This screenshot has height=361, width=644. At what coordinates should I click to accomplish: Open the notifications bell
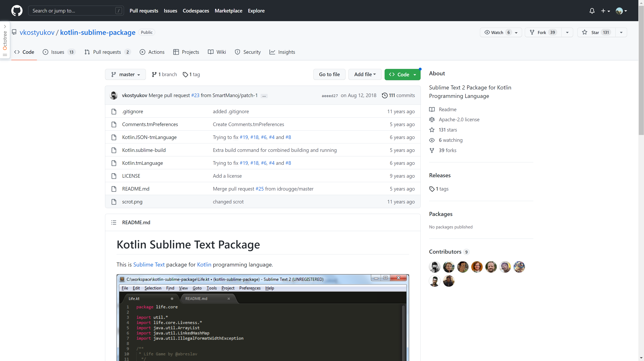coord(592,11)
